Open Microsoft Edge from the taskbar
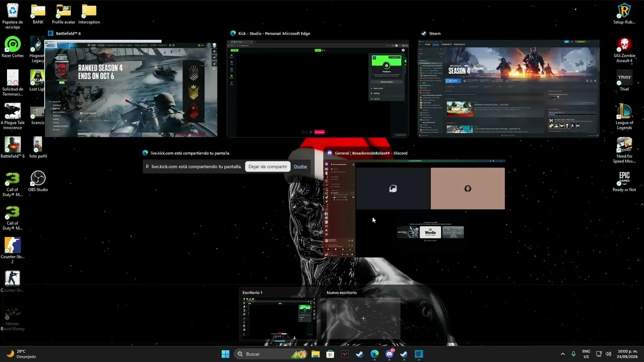Viewport: 644px width, 362px height. click(x=374, y=354)
